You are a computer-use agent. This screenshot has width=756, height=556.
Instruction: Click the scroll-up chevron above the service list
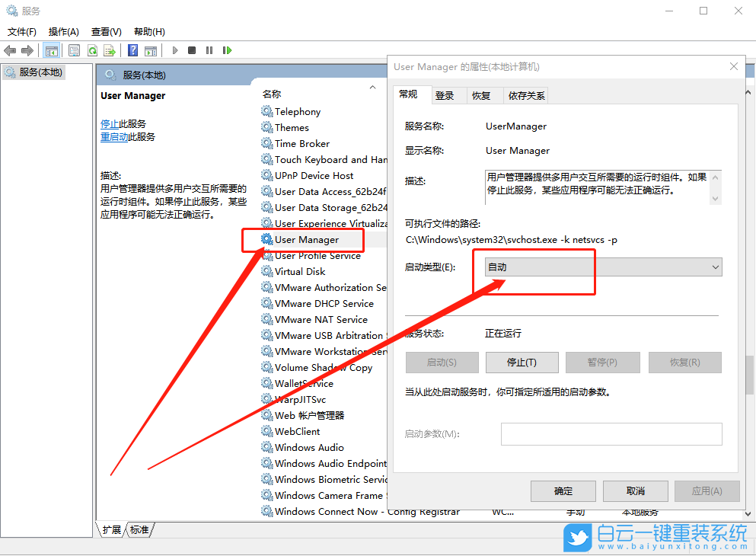(372, 86)
